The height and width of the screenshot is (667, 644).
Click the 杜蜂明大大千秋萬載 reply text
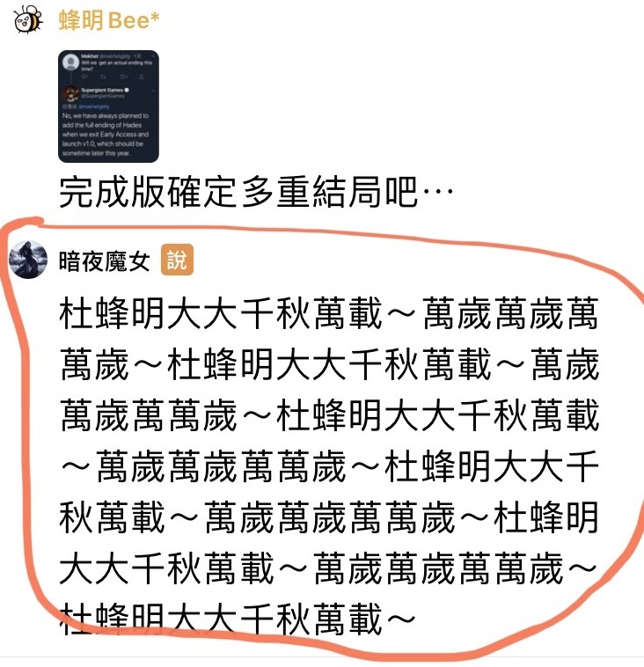pos(329,466)
